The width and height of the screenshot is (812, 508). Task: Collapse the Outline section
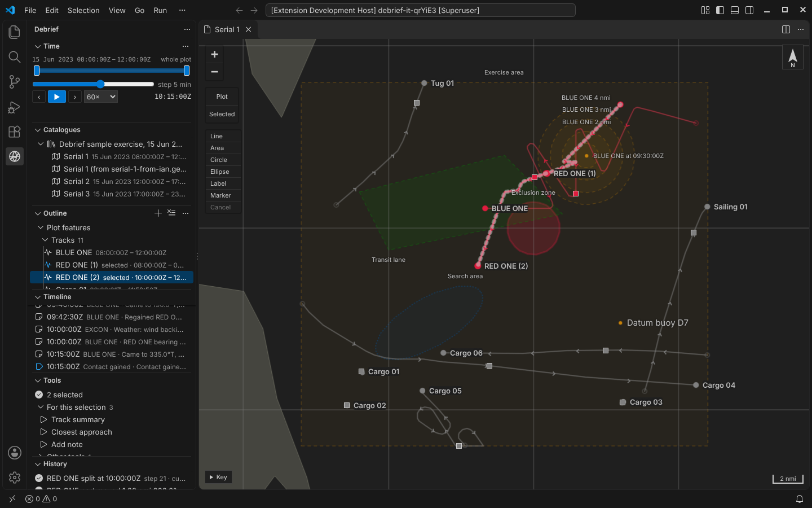coord(38,213)
